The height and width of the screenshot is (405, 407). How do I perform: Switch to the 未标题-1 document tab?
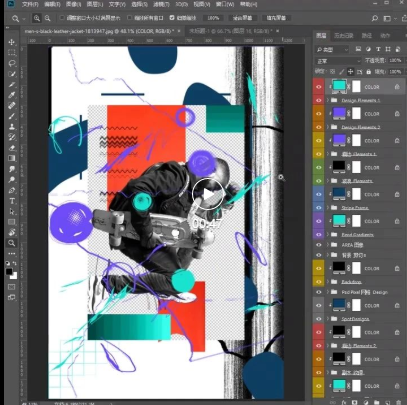(x=231, y=31)
